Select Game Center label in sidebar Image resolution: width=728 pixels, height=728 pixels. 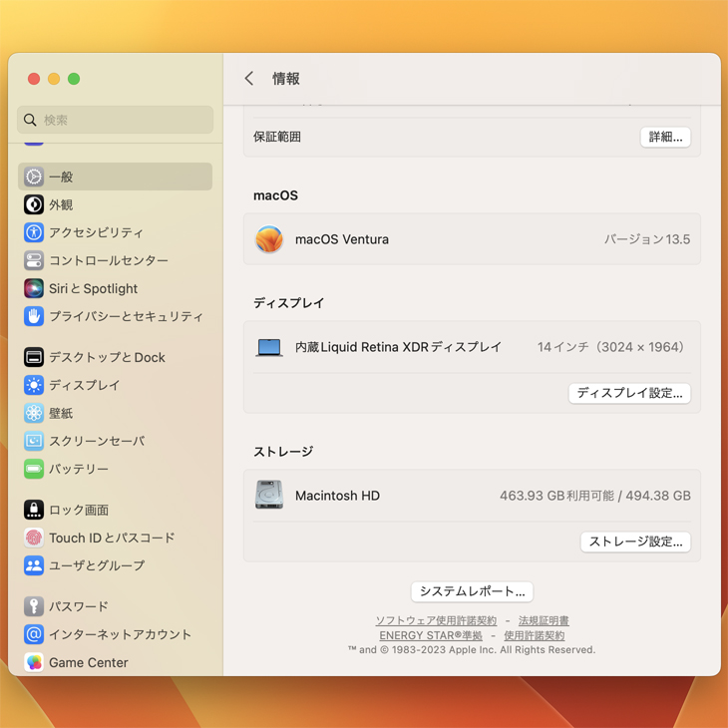89,662
